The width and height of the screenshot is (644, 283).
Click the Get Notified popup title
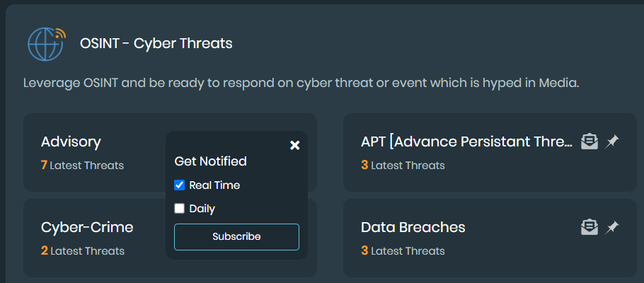click(x=210, y=161)
